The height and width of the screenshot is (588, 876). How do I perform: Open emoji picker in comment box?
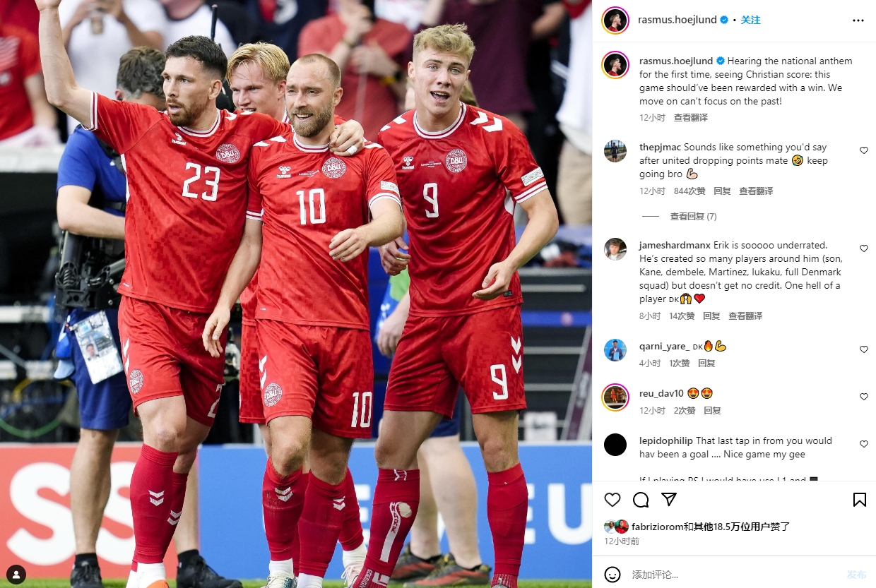612,574
